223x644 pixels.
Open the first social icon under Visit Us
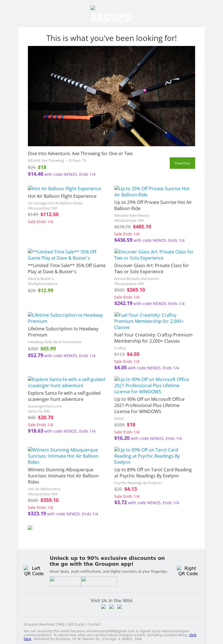(103, 607)
